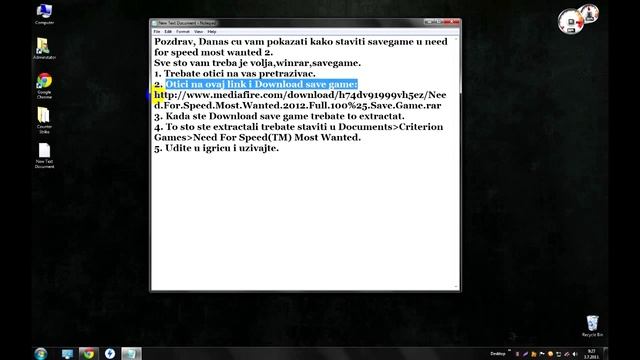Open the Format menu in Notepad
The image size is (640, 360).
pos(182,31)
